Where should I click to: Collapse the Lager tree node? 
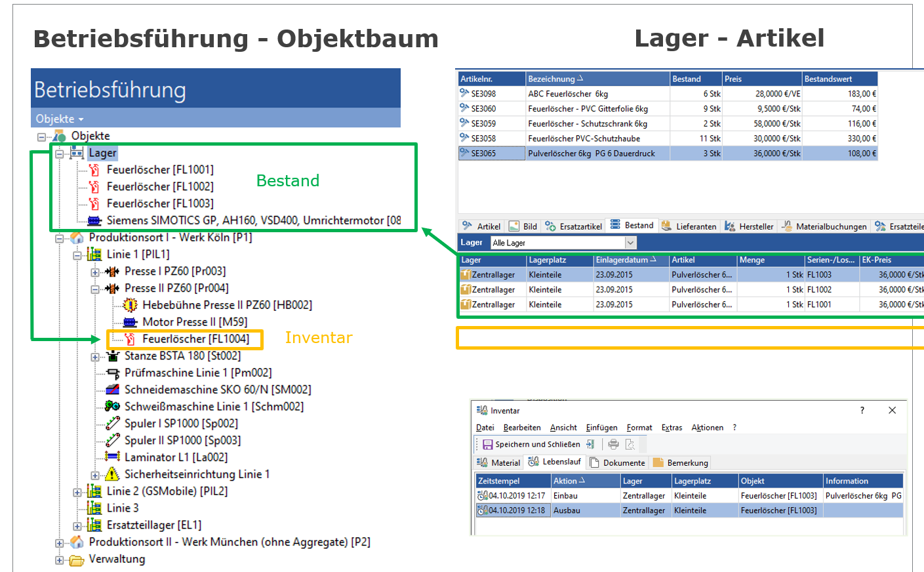click(x=60, y=153)
